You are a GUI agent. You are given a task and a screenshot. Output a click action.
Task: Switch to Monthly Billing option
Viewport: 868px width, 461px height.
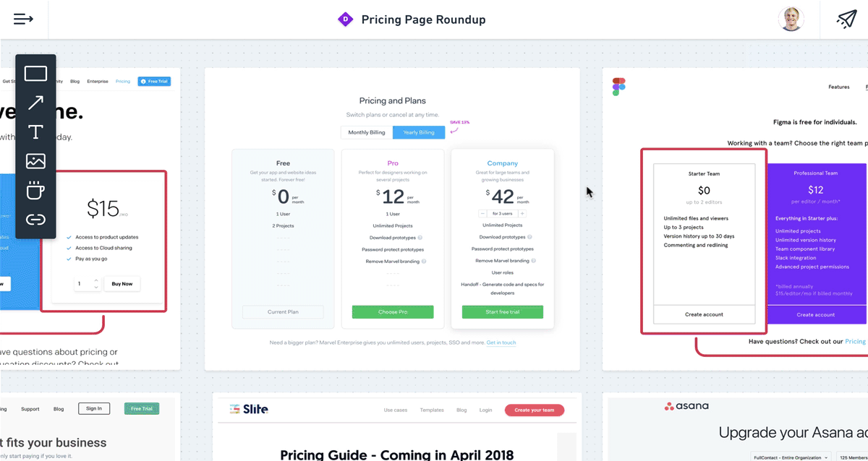pyautogui.click(x=367, y=132)
